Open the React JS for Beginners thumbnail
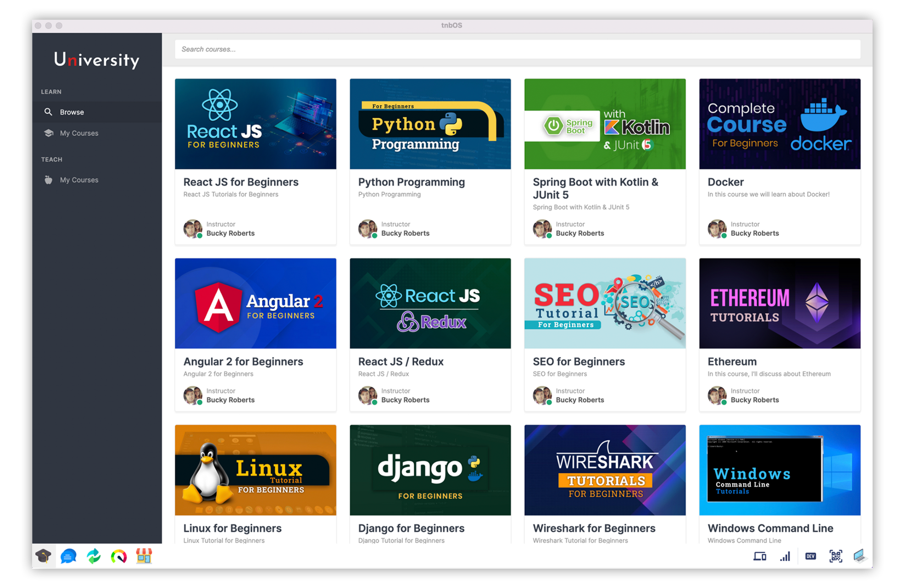This screenshot has height=588, width=924. pos(256,124)
